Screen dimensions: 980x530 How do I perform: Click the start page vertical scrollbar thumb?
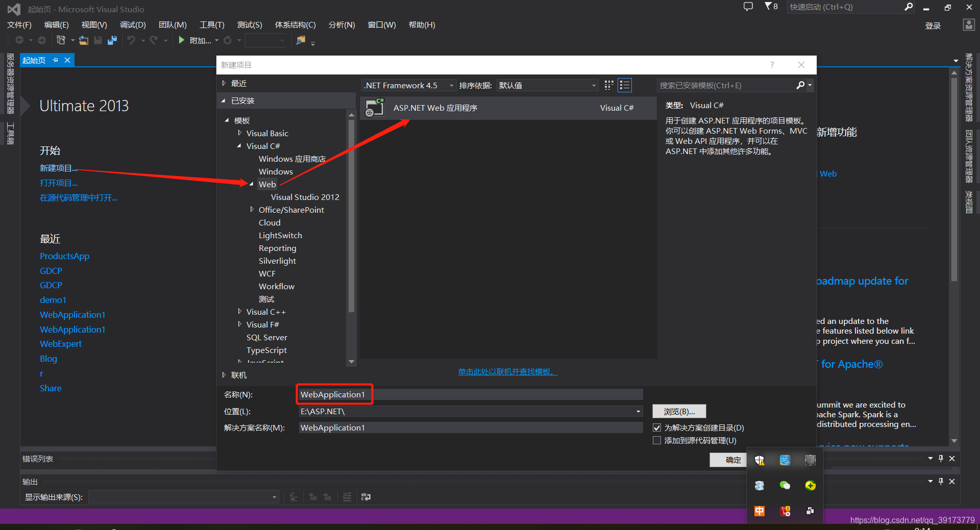(954, 179)
